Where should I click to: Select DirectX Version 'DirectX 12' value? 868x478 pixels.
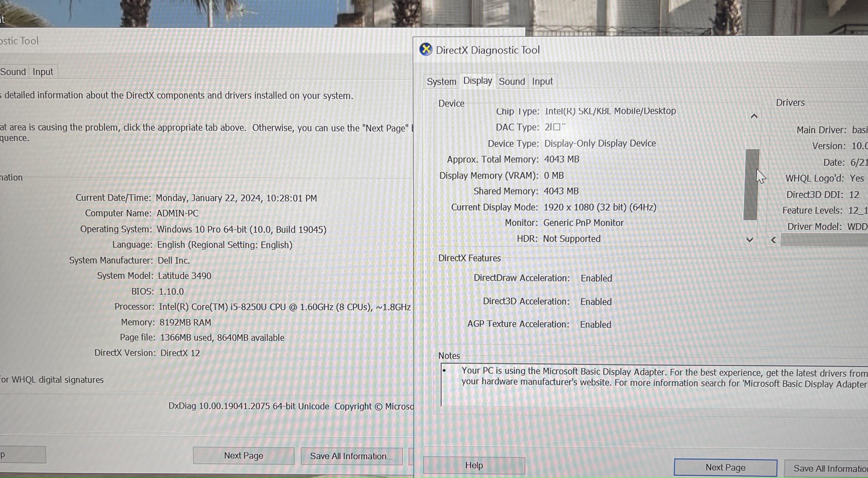pyautogui.click(x=180, y=353)
